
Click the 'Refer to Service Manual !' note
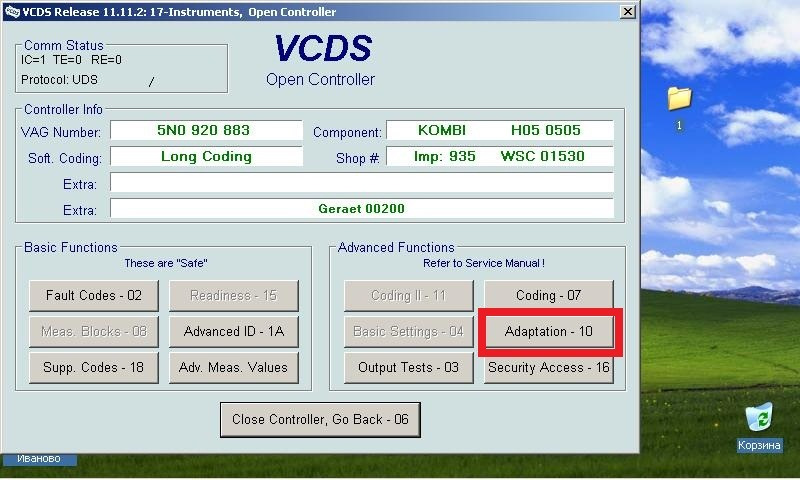click(x=484, y=263)
